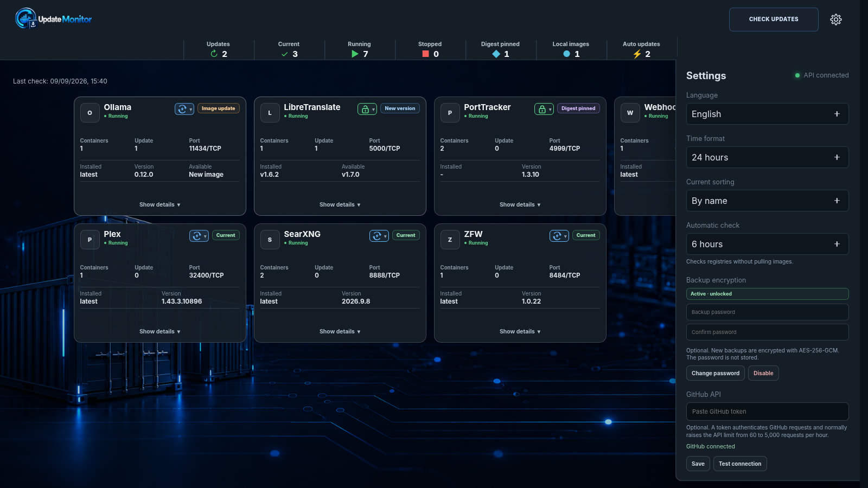The height and width of the screenshot is (488, 868).
Task: Click the ZFW letter avatar
Action: pyautogui.click(x=450, y=240)
